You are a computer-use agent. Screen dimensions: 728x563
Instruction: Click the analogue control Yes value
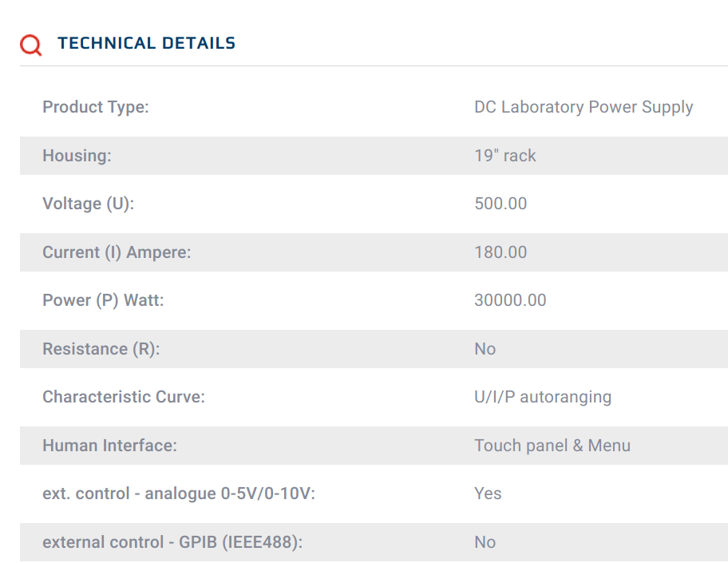click(x=488, y=494)
